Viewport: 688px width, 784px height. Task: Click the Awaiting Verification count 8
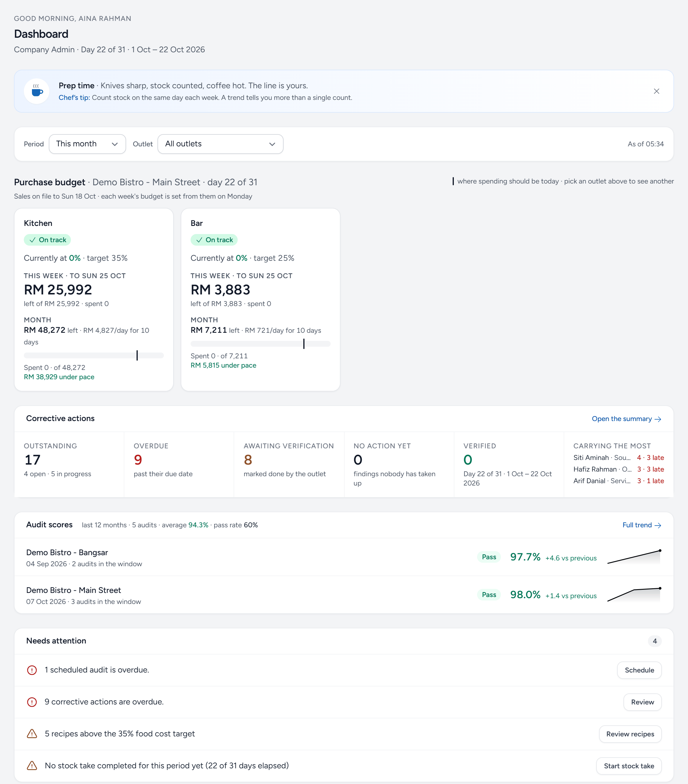(x=248, y=459)
